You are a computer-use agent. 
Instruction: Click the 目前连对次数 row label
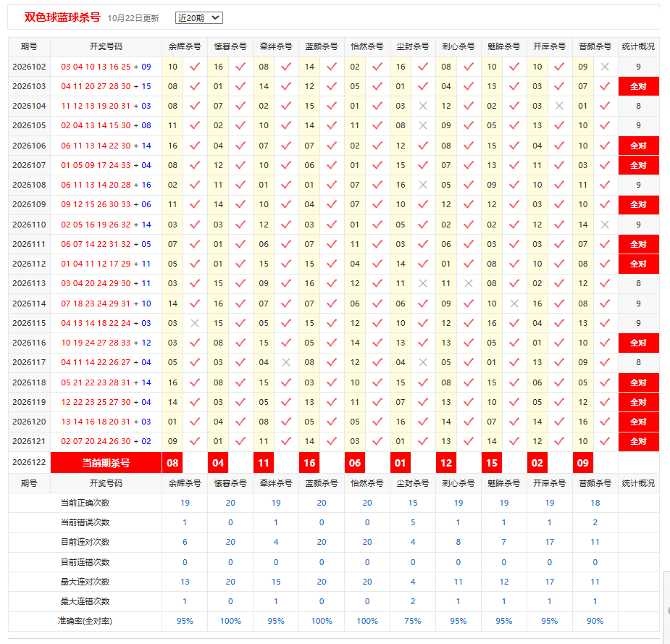pyautogui.click(x=85, y=542)
